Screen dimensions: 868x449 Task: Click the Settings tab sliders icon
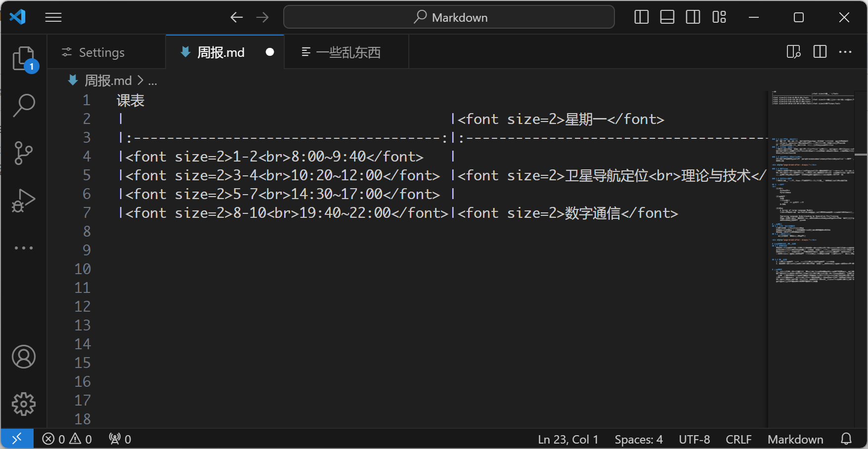(67, 52)
